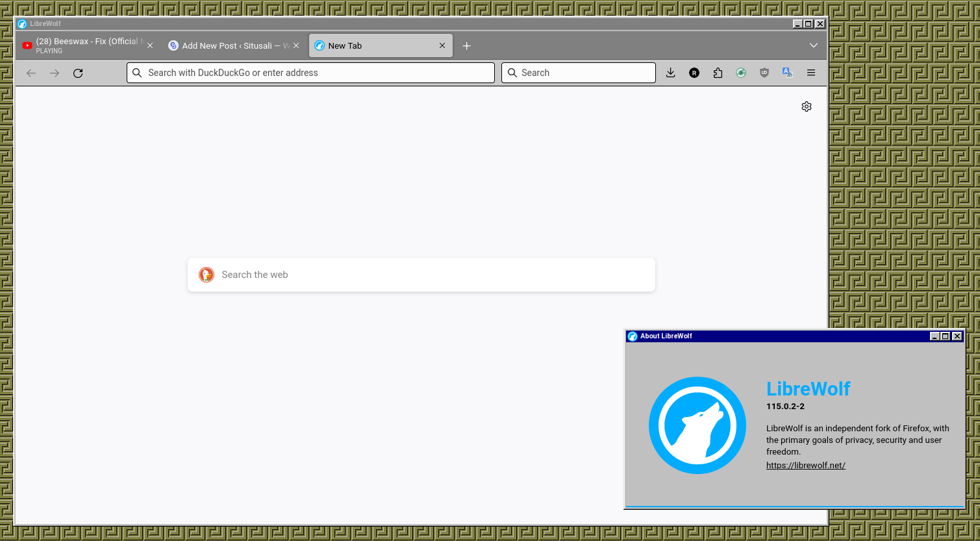
Task: Close the Beeswax YouTube tab
Action: (x=150, y=45)
